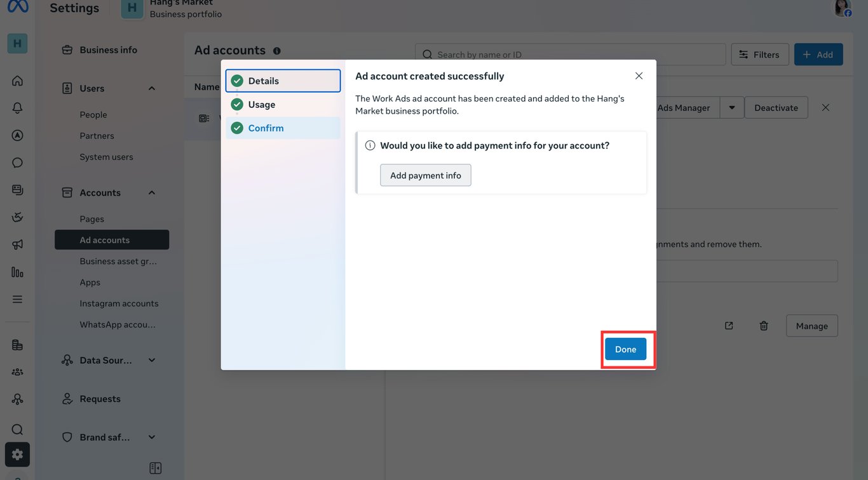The image size is (868, 480).
Task: Click the open-in-new-window icon beside Manage
Action: (729, 326)
